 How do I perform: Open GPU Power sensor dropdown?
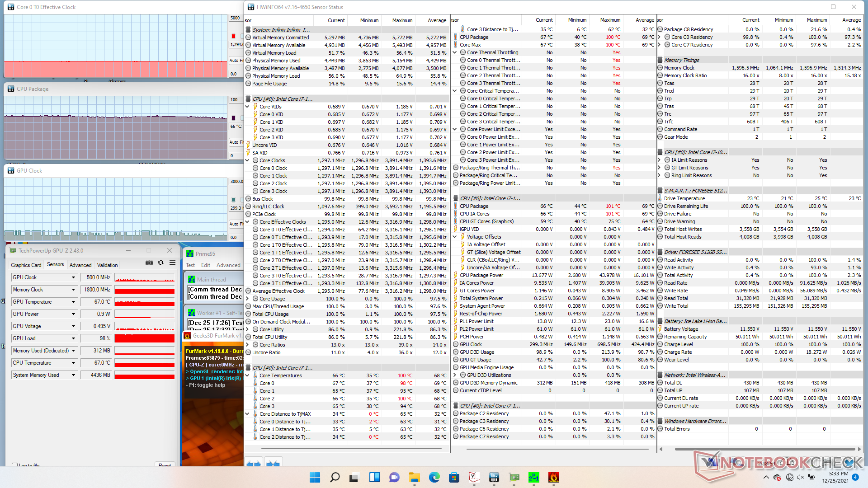tap(73, 314)
